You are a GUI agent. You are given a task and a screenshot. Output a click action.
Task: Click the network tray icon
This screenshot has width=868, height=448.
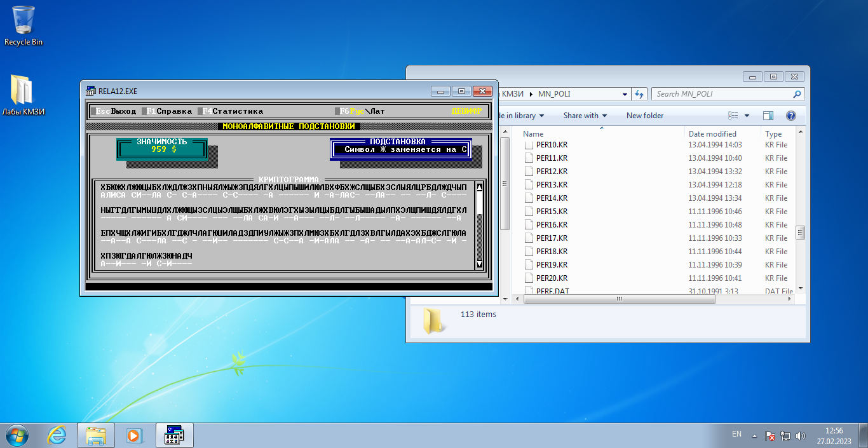point(785,436)
